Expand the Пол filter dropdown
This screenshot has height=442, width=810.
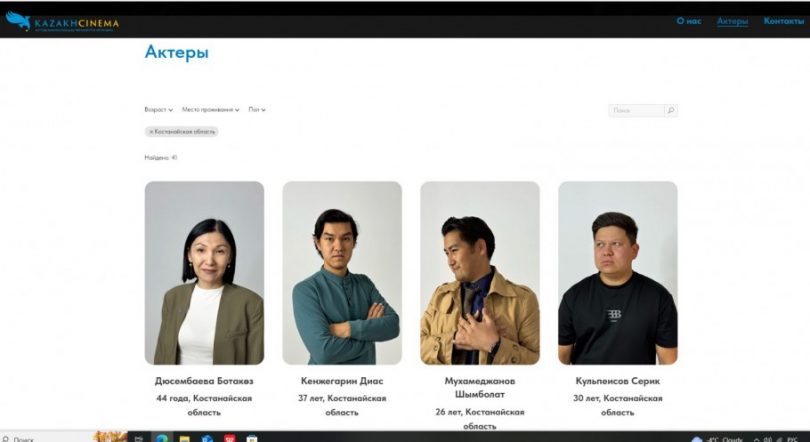point(257,109)
